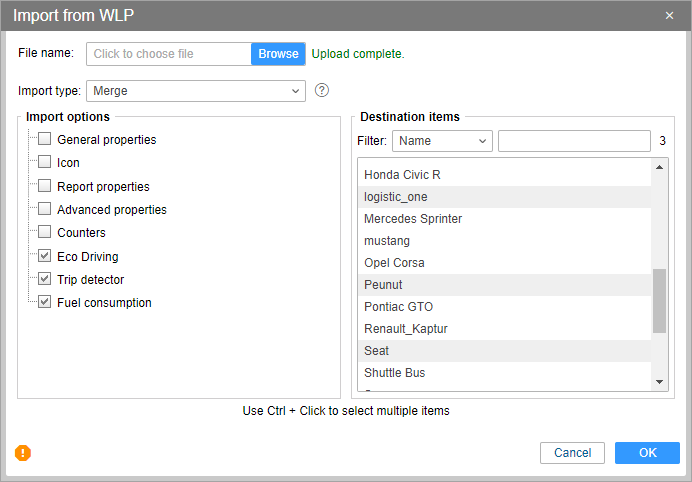This screenshot has width=692, height=482.
Task: Close the Import from WLP dialog
Action: tap(669, 15)
